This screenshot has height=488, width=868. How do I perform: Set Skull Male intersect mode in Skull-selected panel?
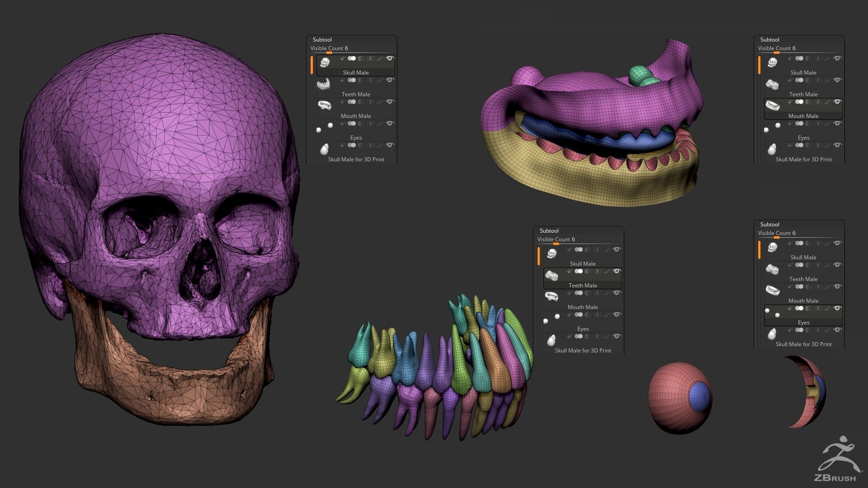click(x=371, y=58)
